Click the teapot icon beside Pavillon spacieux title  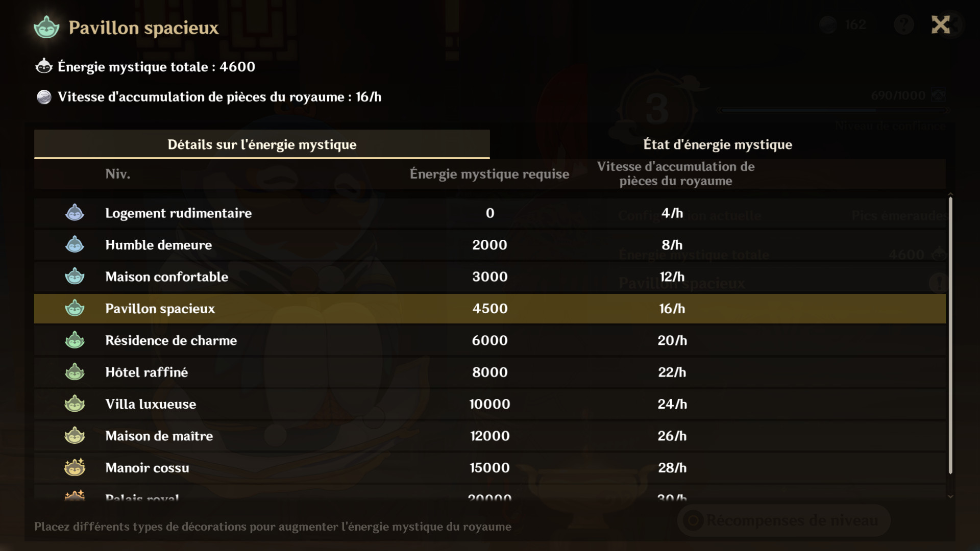(46, 28)
